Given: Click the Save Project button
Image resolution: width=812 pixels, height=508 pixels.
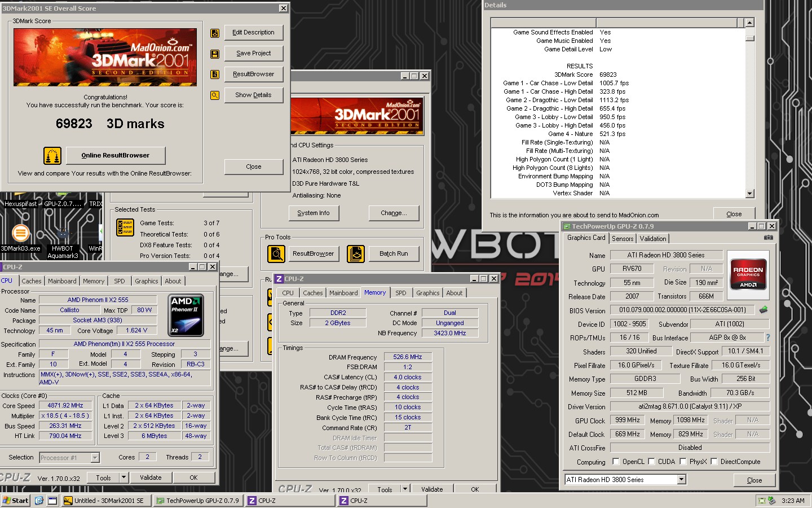Looking at the screenshot, I should tap(254, 54).
